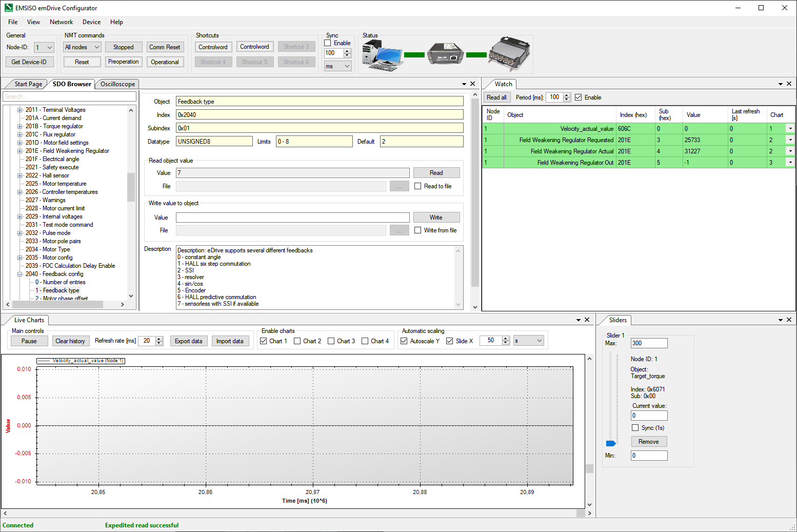Switch to the Oscilloscope tab
The image size is (797, 532).
click(116, 84)
